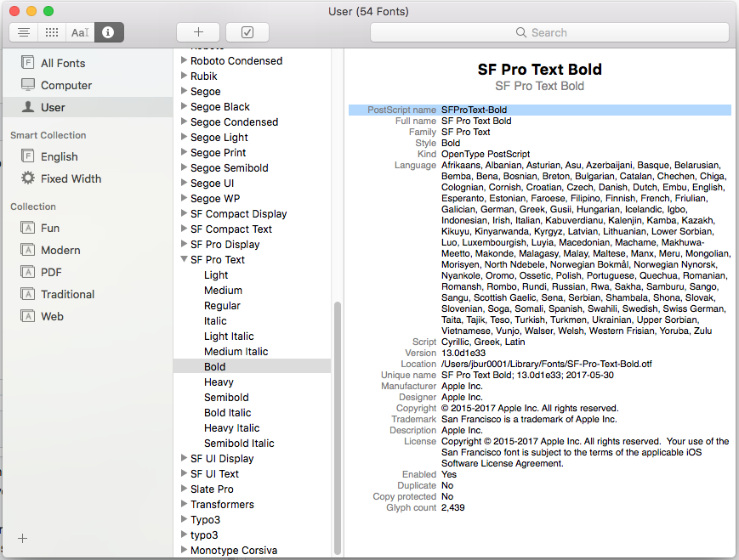
Task: Select SF Pro Text Light style
Action: [216, 275]
